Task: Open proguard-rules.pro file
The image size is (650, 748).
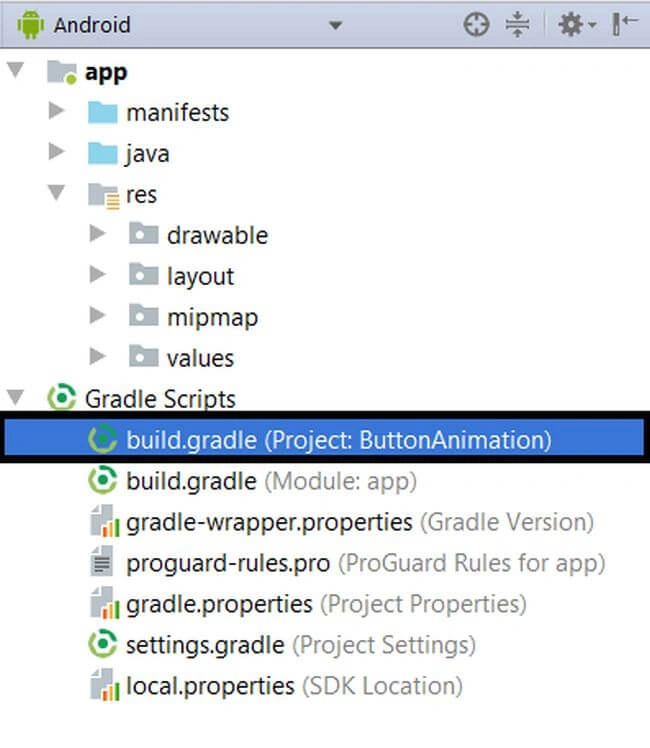Action: [366, 563]
